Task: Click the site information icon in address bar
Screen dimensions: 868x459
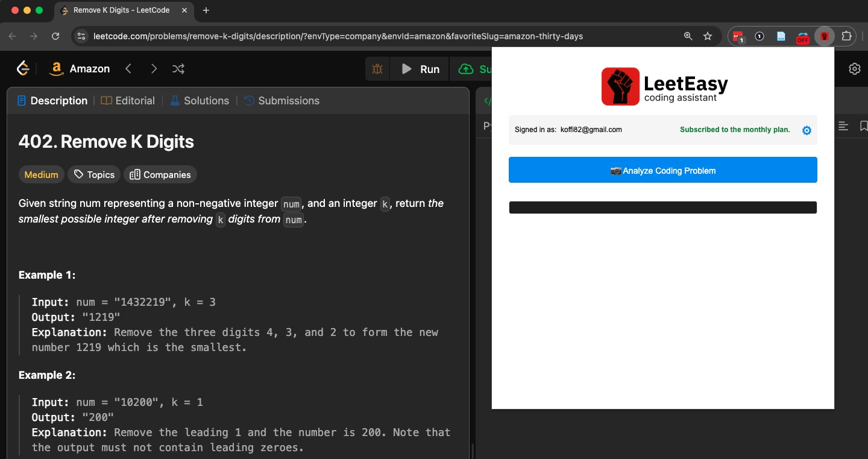Action: (81, 36)
